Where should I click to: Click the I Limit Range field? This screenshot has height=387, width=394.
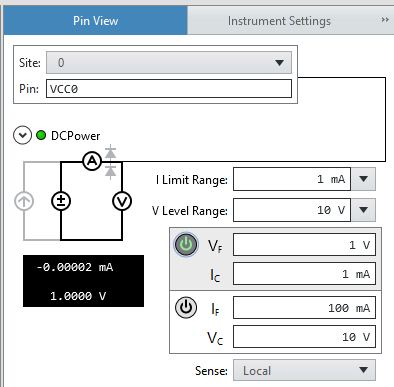(292, 179)
